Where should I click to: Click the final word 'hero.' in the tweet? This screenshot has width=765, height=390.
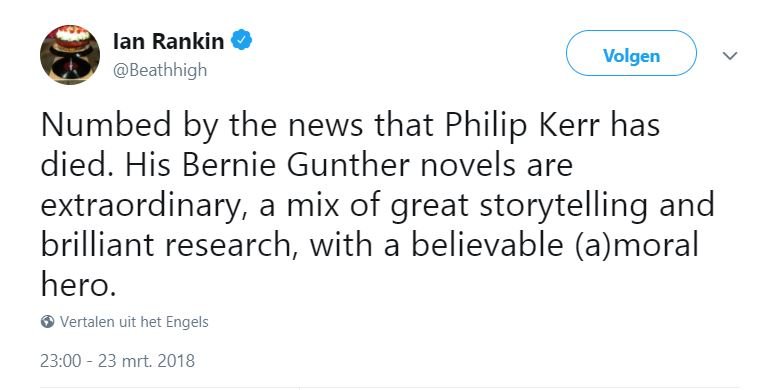pos(79,284)
